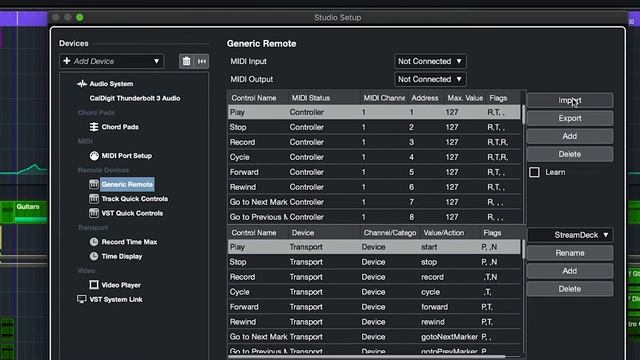
Task: Click the 'gotoNextMarker' action cell
Action: [x=449, y=337]
